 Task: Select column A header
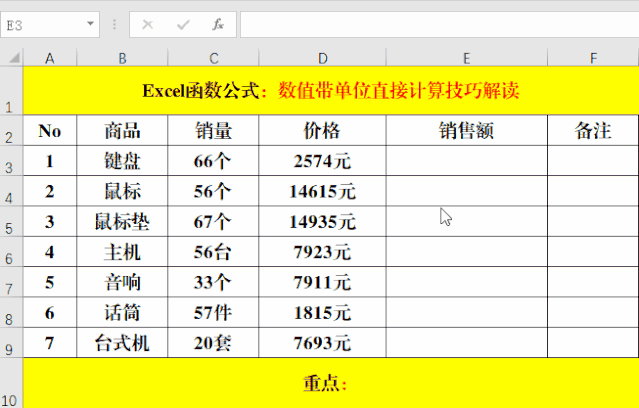(50, 58)
